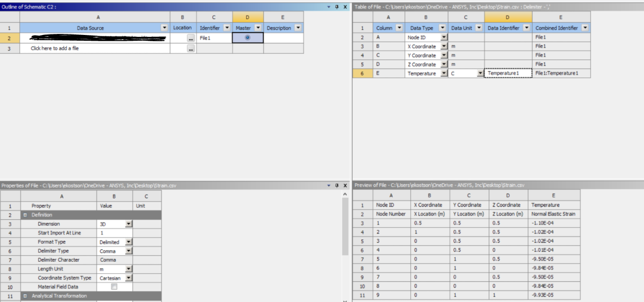The height and width of the screenshot is (302, 644).
Task: Select the File1 identifier cell in Outline
Action: click(215, 38)
